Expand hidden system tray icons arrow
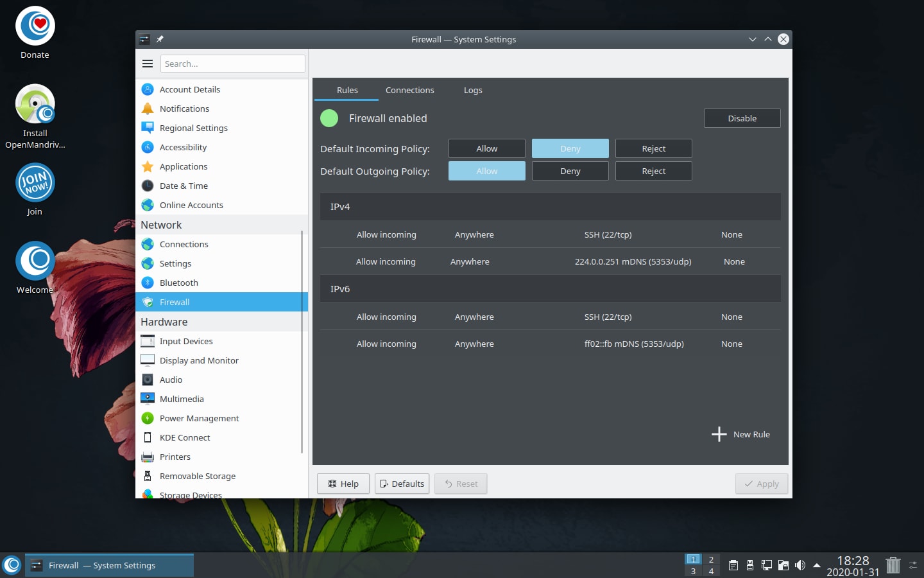The width and height of the screenshot is (924, 578). pos(817,565)
